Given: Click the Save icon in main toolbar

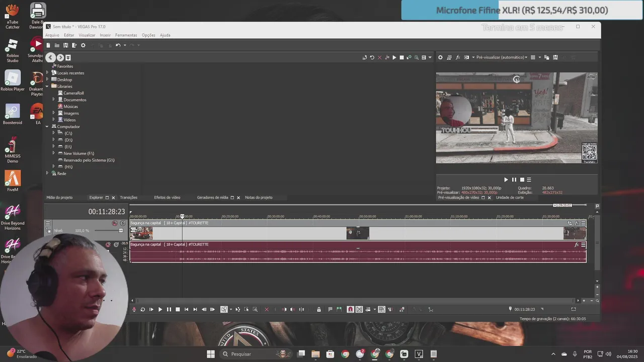Looking at the screenshot, I should pyautogui.click(x=65, y=45).
